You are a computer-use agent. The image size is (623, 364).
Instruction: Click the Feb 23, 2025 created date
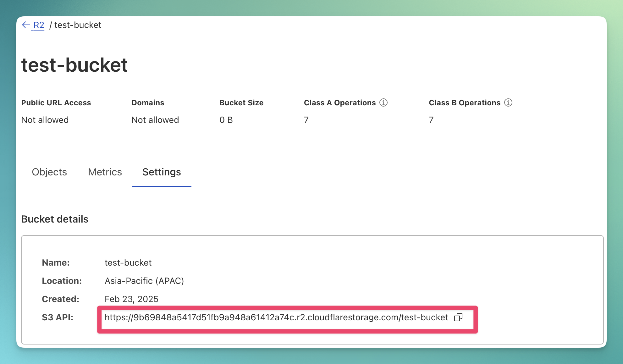pyautogui.click(x=131, y=299)
